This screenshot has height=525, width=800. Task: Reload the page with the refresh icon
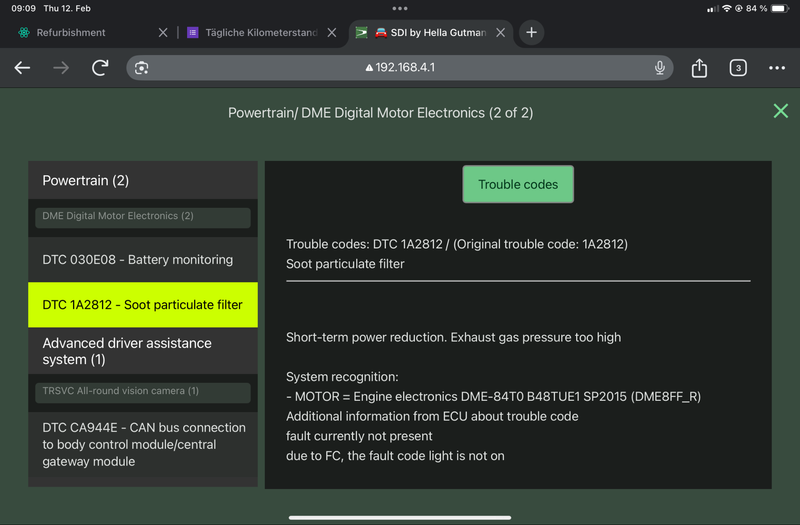[x=100, y=68]
